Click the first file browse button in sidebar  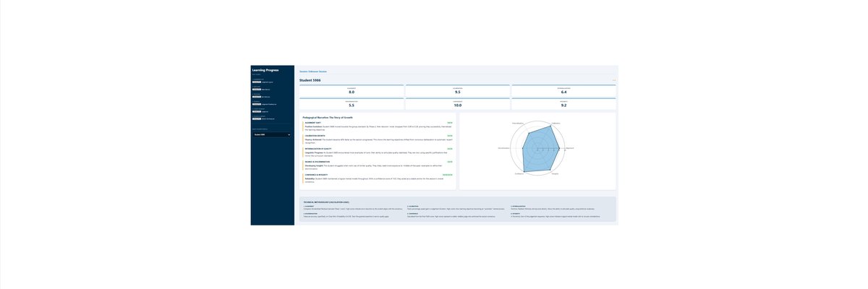pyautogui.click(x=256, y=82)
